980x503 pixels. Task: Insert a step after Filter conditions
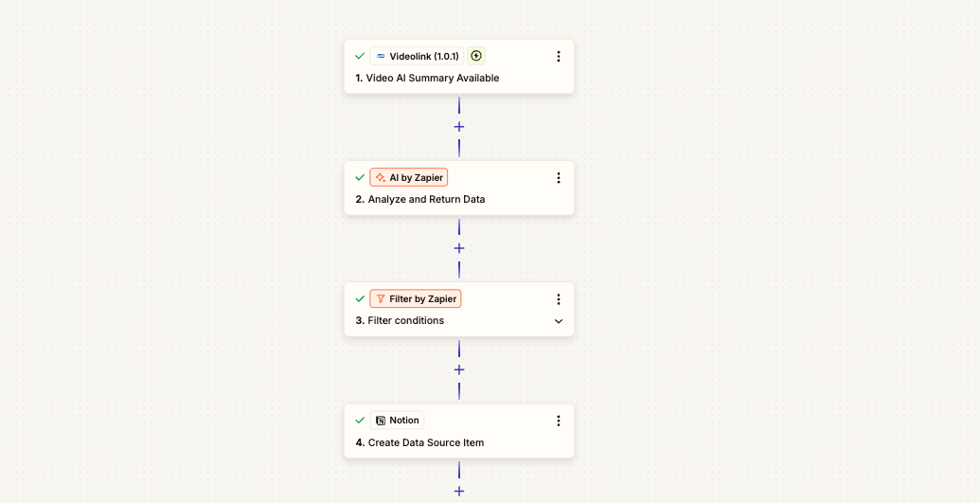(459, 369)
